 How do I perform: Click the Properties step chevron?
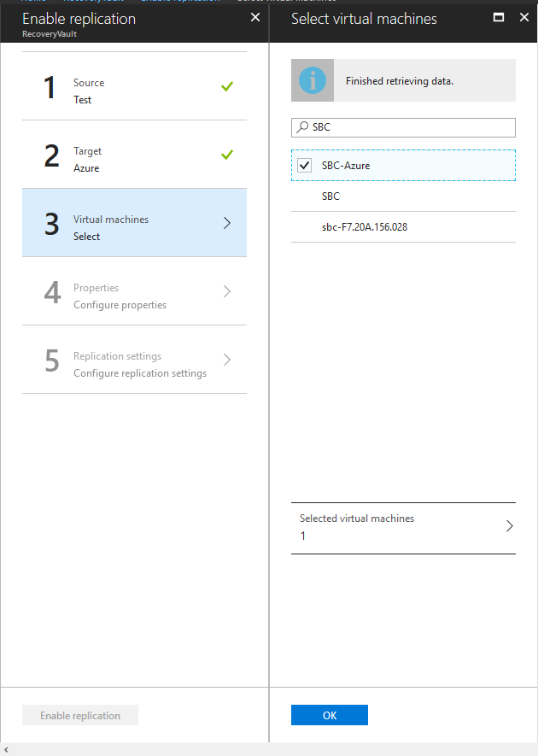[227, 291]
